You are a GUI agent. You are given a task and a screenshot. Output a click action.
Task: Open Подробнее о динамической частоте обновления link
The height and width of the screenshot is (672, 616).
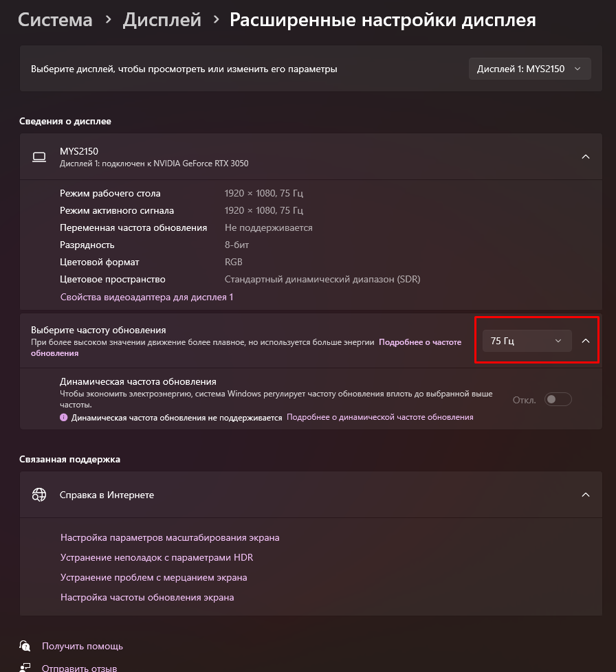pyautogui.click(x=379, y=417)
